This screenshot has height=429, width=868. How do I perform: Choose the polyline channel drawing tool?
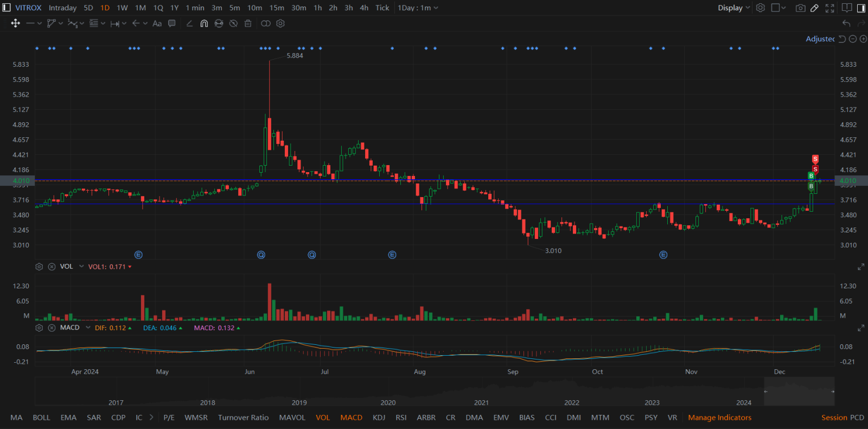click(x=52, y=23)
